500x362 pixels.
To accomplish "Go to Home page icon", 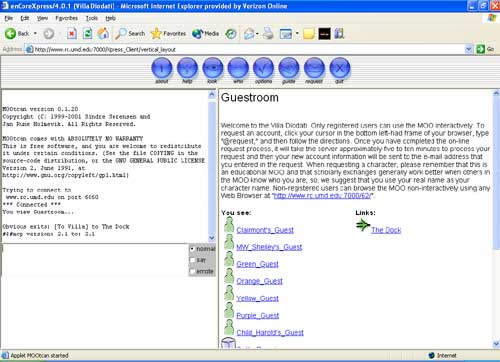I will pyautogui.click(x=103, y=34).
